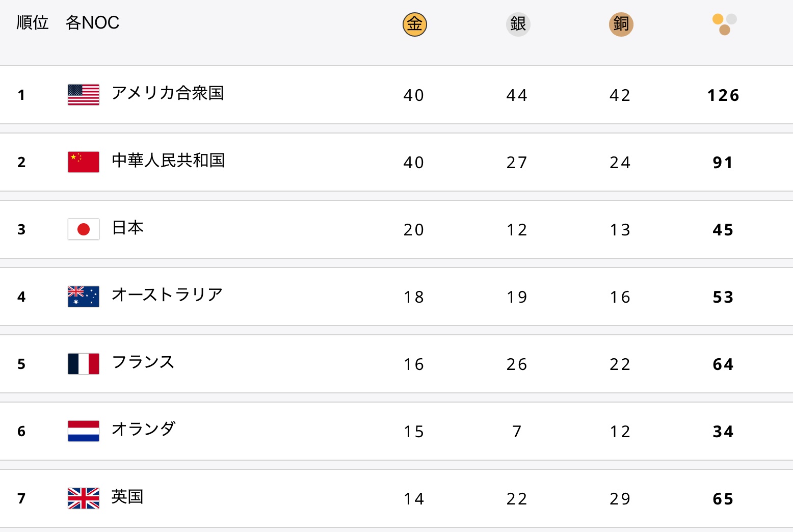Image resolution: width=793 pixels, height=532 pixels.
Task: Click the 英国 country name
Action: click(127, 496)
